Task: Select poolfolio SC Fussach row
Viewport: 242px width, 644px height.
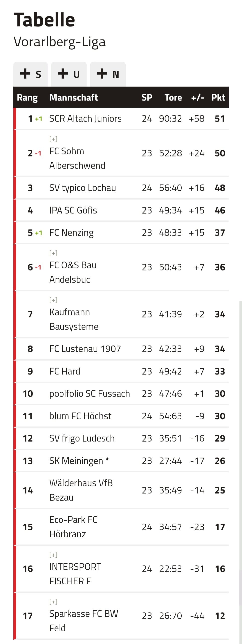Action: 121,394
